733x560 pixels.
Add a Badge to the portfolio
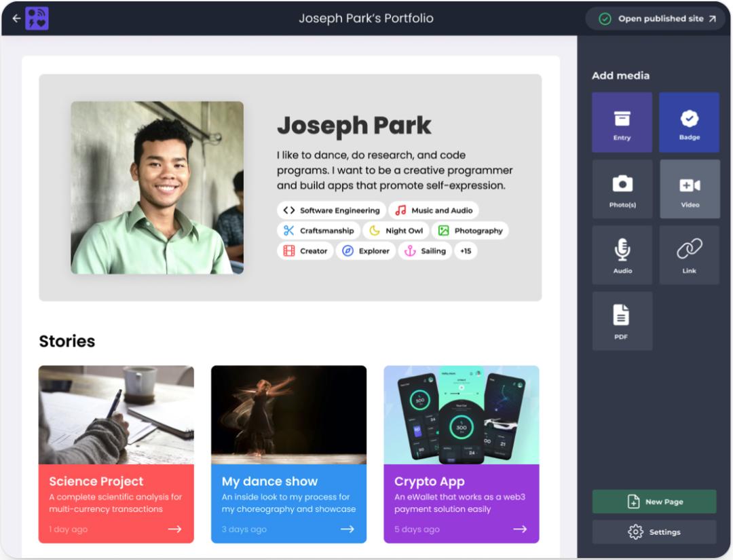tap(689, 122)
